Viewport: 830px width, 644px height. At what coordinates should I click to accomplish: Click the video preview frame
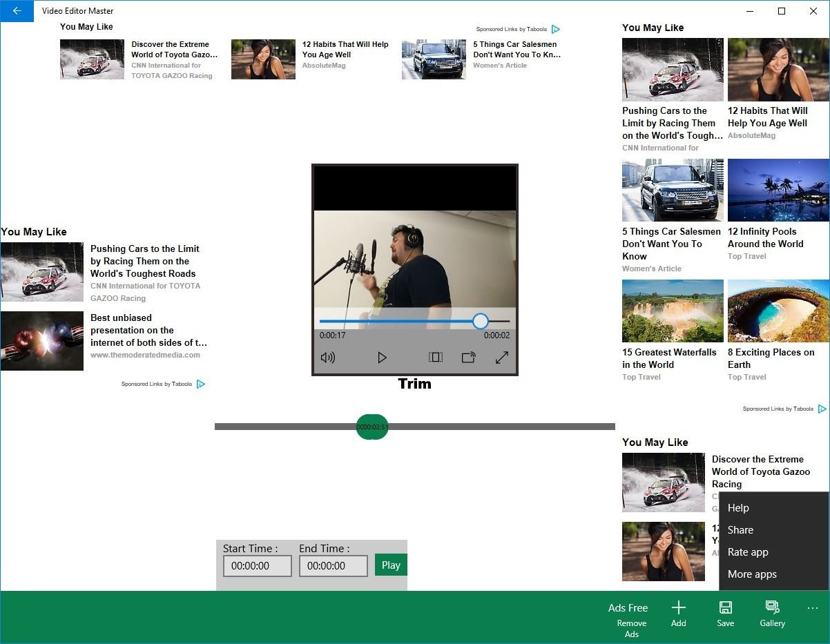(x=415, y=259)
